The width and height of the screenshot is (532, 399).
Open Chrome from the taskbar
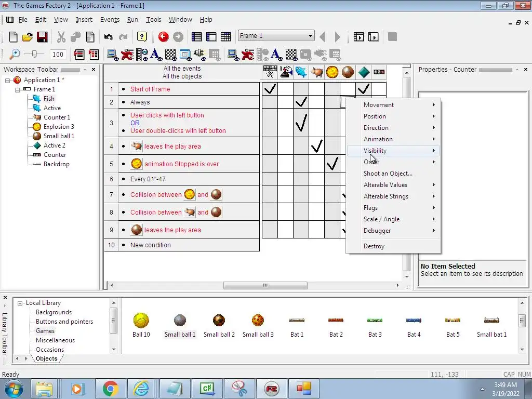point(110,389)
